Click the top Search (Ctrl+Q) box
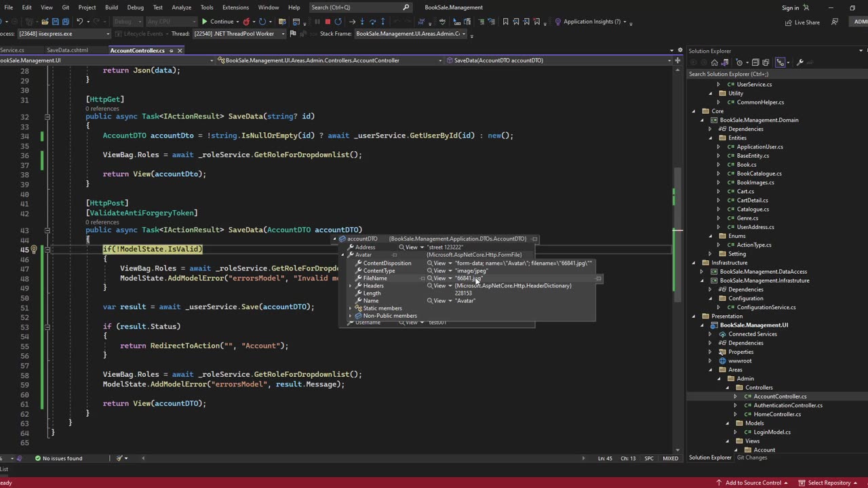868x488 pixels. (x=360, y=7)
